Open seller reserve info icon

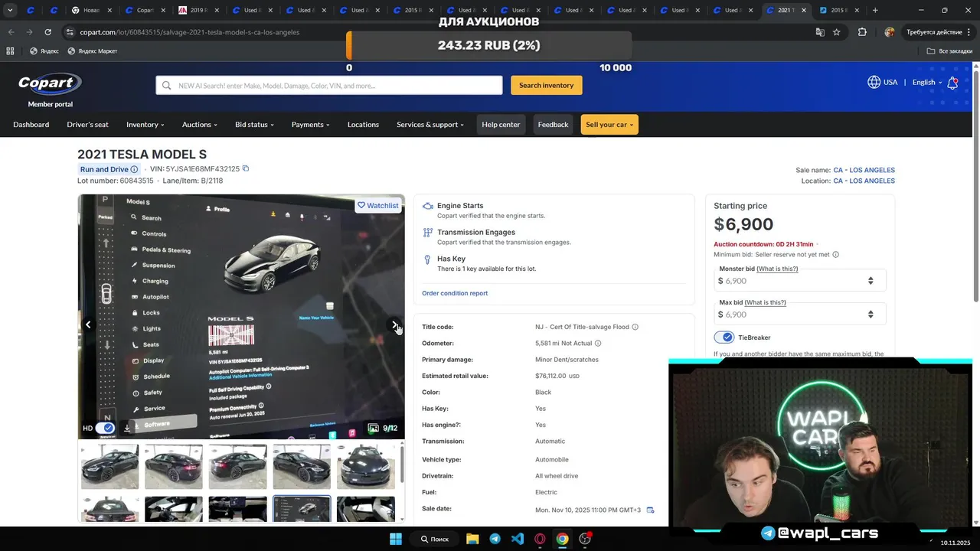point(835,255)
